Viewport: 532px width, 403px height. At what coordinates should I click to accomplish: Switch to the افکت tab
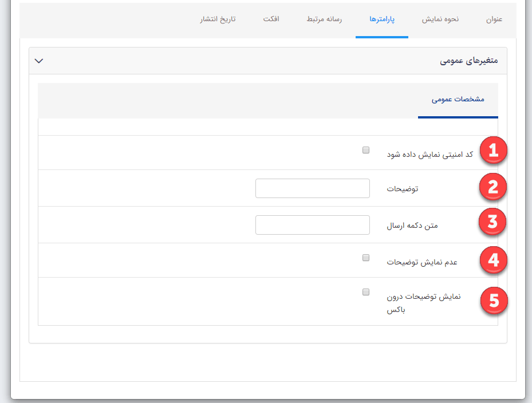click(271, 19)
